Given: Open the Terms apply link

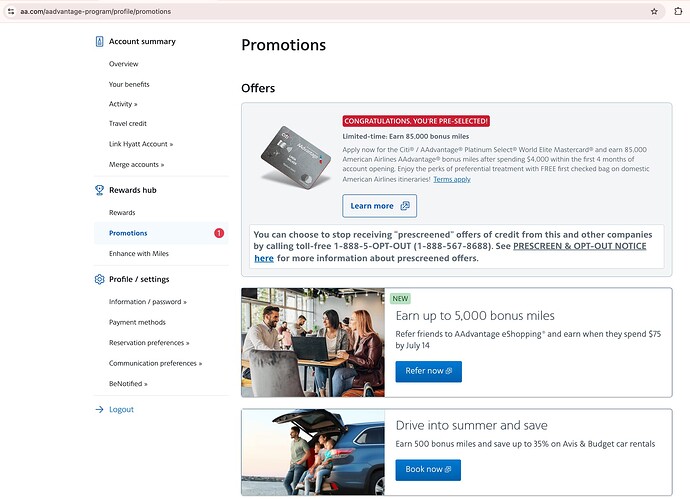Looking at the screenshot, I should (x=452, y=179).
